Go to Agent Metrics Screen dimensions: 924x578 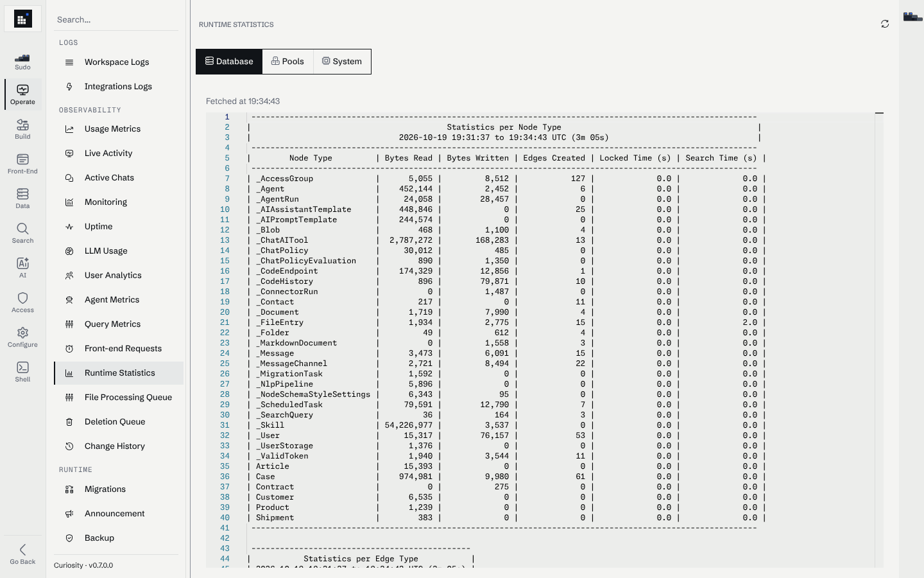tap(119, 300)
